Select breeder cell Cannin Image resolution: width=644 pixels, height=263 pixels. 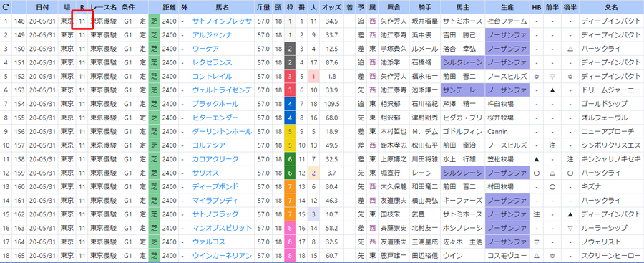[x=497, y=131]
